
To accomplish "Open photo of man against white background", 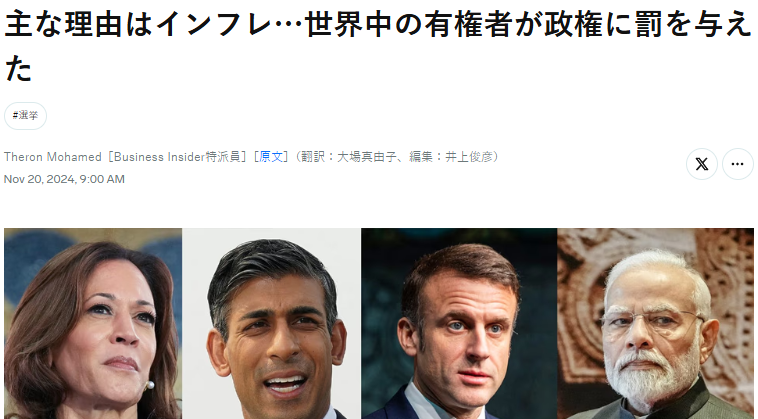I will tap(271, 323).
